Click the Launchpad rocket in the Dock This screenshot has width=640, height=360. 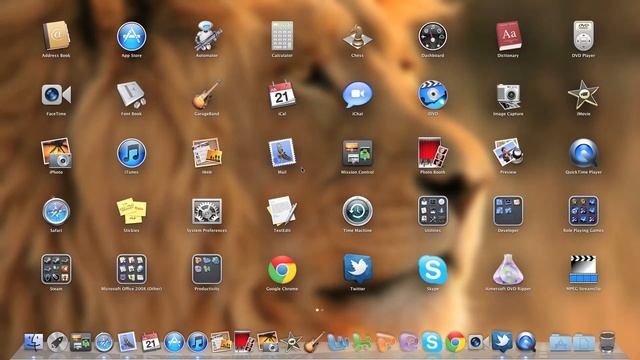coord(57,342)
